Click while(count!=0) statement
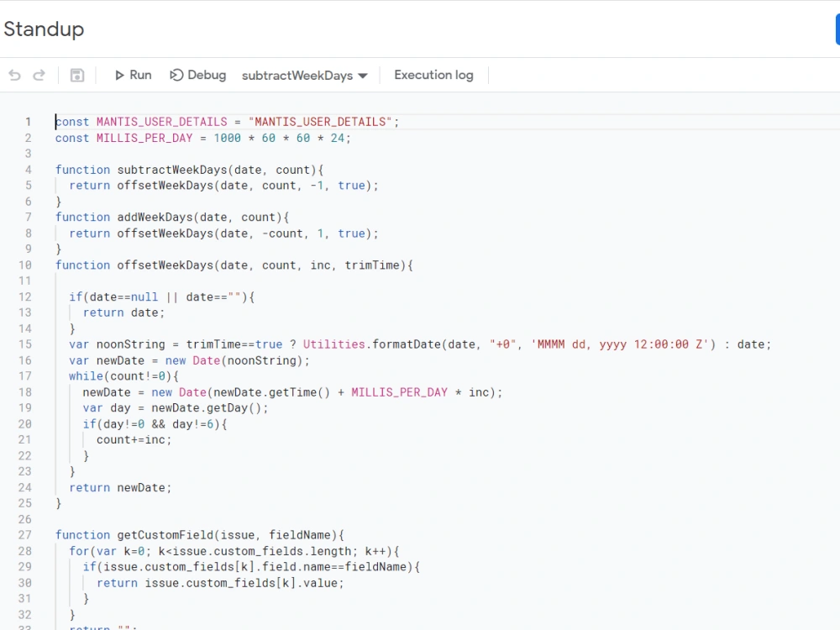The width and height of the screenshot is (840, 630). coord(120,376)
